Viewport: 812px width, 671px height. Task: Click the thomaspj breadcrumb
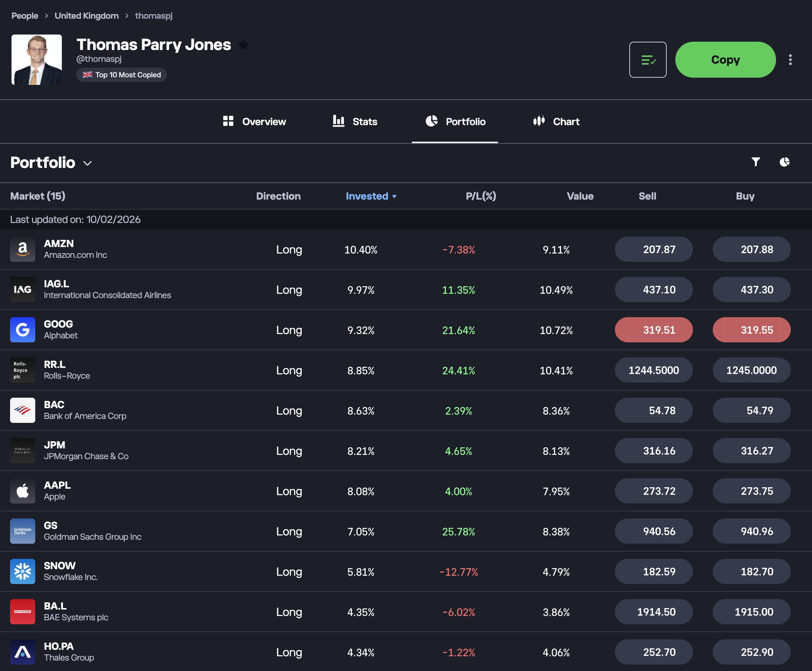154,16
